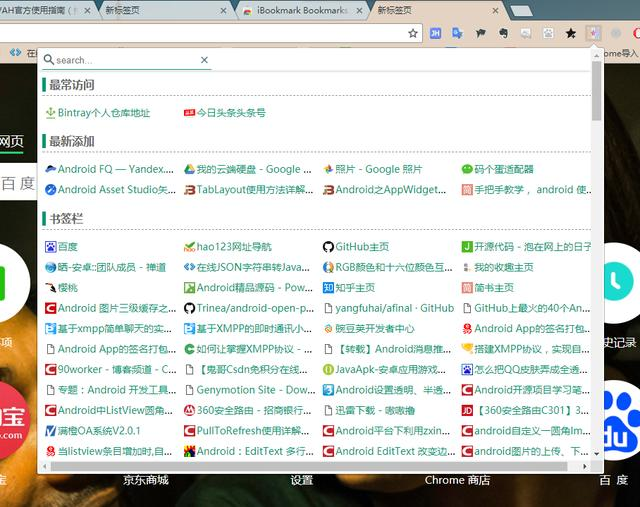Click the magnifier icon in search box
The image size is (640, 507).
(x=49, y=60)
